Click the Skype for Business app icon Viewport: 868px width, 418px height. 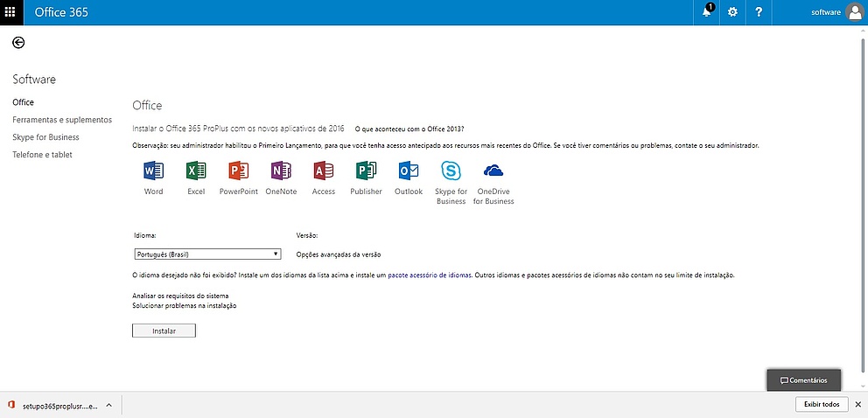451,171
